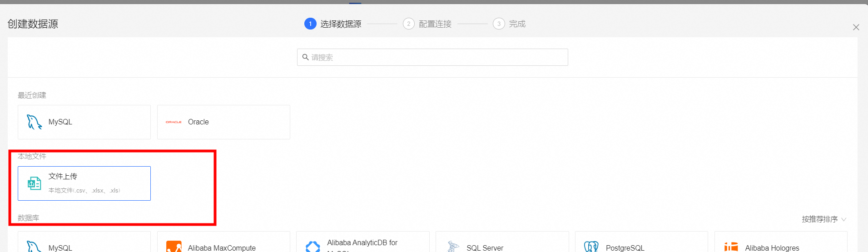Click the 文件上传 file icon
The image size is (868, 252).
click(35, 183)
